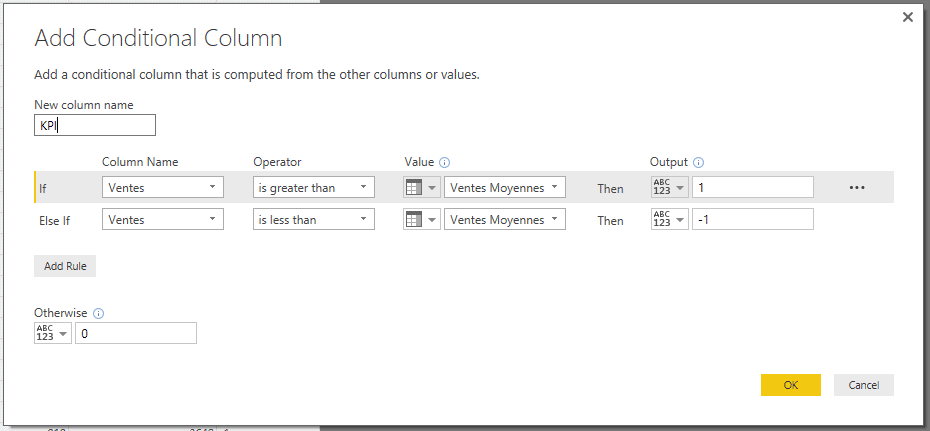Open the 'is greater than' operator dropdown
The width and height of the screenshot is (930, 431).
(313, 187)
